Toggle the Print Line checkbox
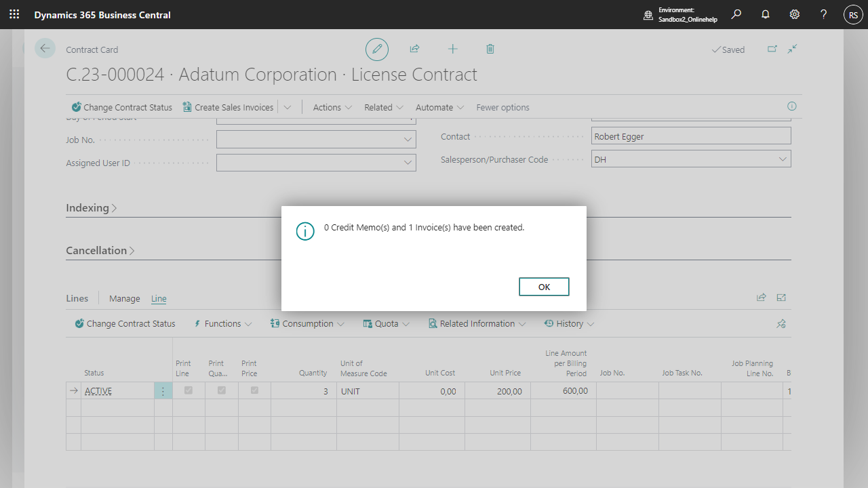The width and height of the screenshot is (868, 488). click(x=189, y=390)
